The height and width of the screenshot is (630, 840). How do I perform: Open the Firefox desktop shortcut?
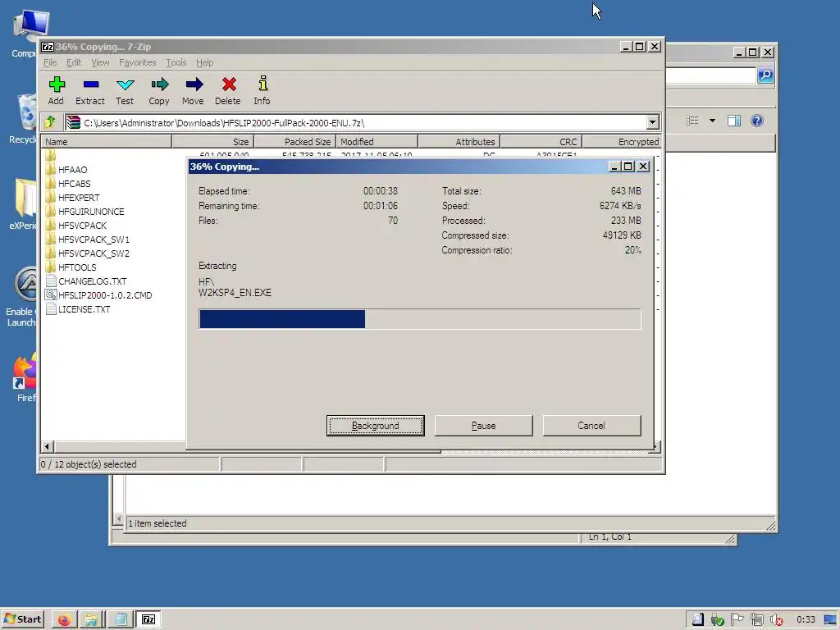point(25,377)
